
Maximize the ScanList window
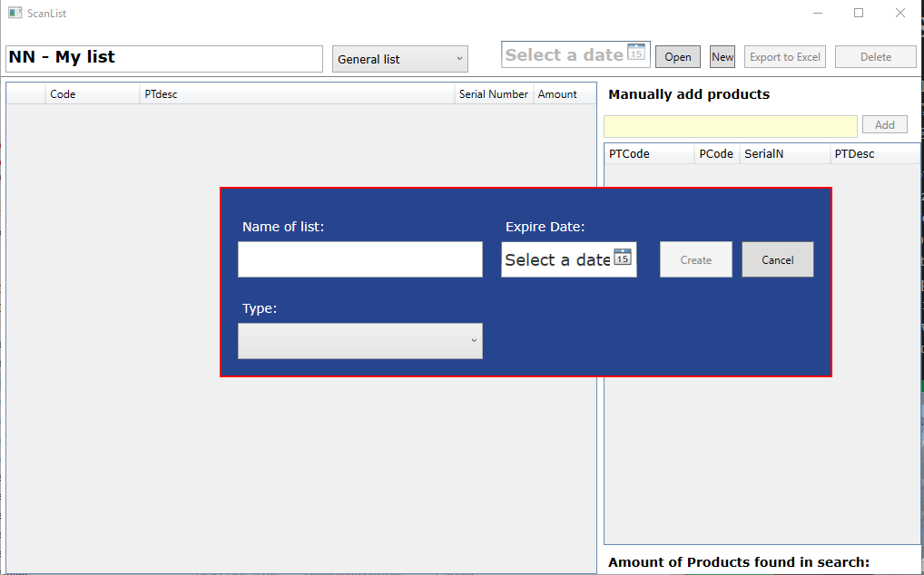858,14
